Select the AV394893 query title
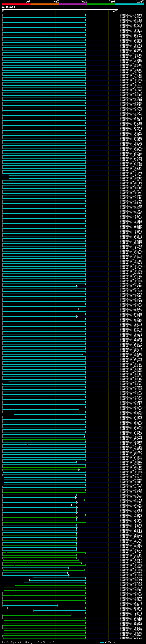The image size is (146, 644). click(x=8, y=7)
